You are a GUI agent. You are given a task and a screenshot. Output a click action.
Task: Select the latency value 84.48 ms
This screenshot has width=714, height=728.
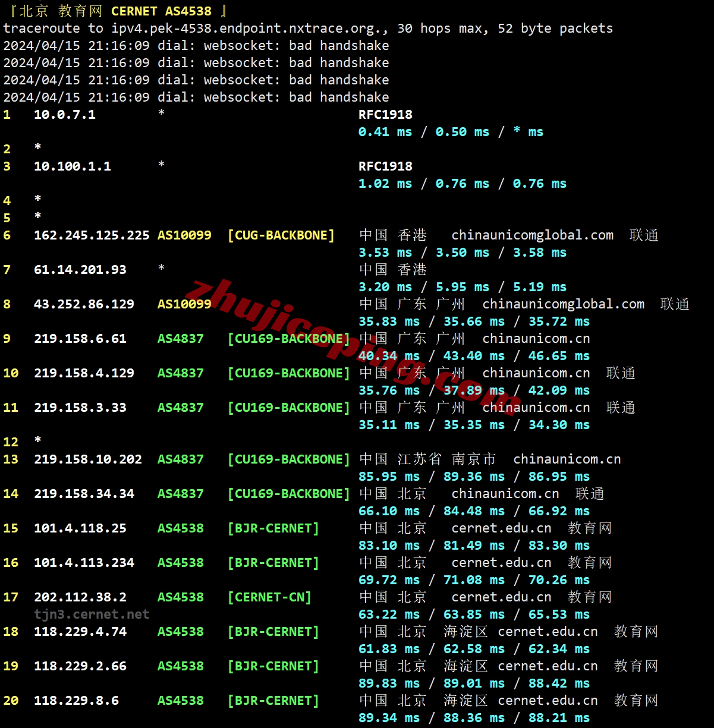click(474, 511)
